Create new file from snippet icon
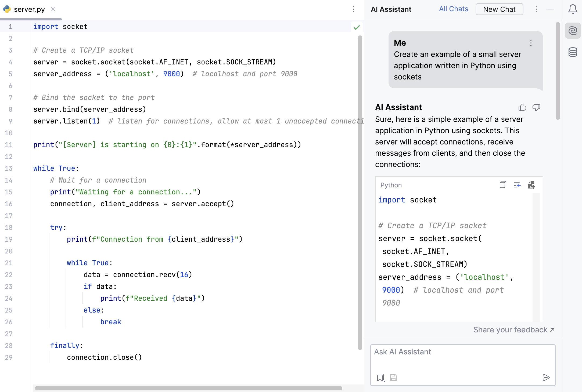 pos(531,185)
